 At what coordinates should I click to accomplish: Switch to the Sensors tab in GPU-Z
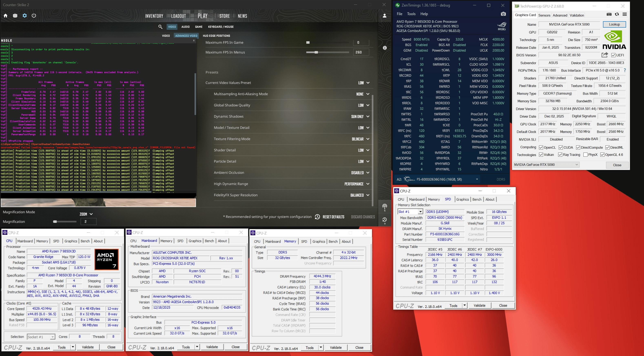tap(544, 15)
